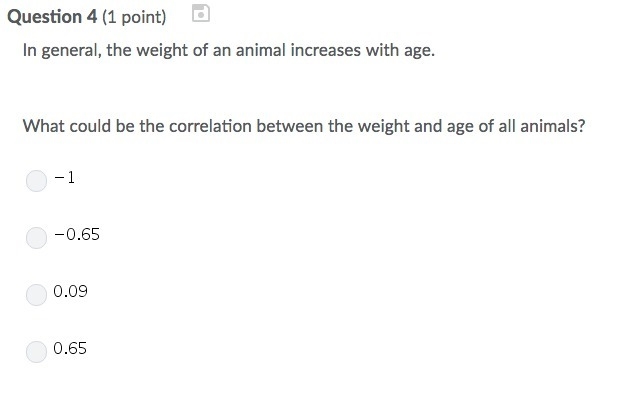The image size is (627, 396).
Task: Click the (1 point) text
Action: click(134, 17)
